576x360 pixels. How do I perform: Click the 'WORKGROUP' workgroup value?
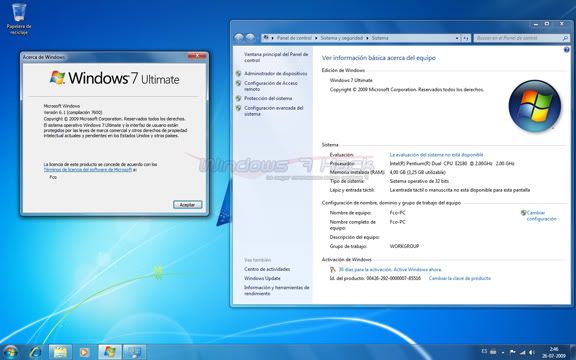(404, 246)
